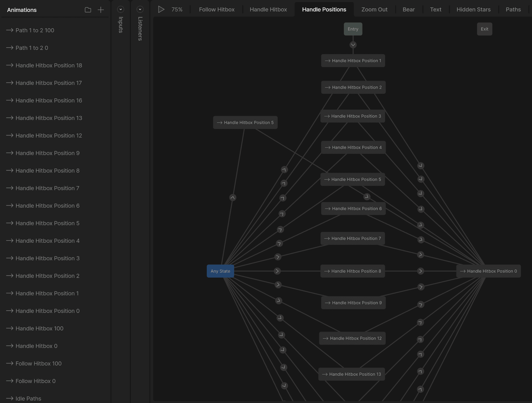Switch to the Follow Hitbox tab
Image resolution: width=532 pixels, height=403 pixels.
pos(217,10)
